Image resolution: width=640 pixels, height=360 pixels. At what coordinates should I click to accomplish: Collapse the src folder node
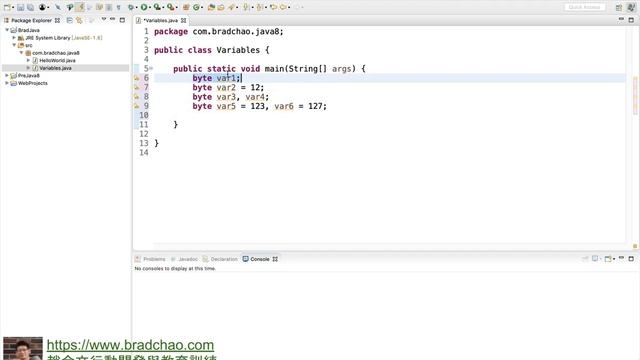tap(14, 45)
